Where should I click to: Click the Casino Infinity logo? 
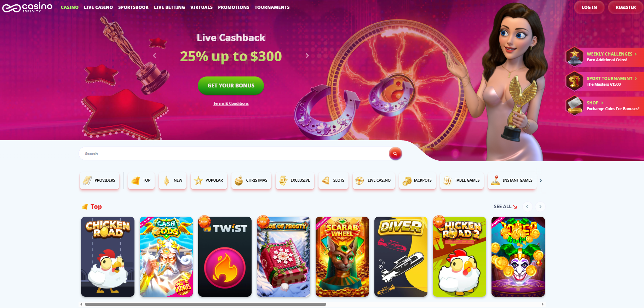pyautogui.click(x=27, y=7)
